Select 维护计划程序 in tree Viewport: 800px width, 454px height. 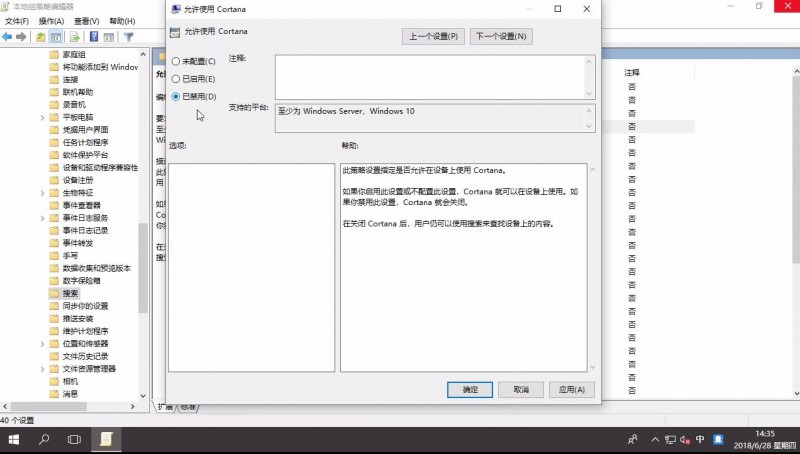[85, 331]
